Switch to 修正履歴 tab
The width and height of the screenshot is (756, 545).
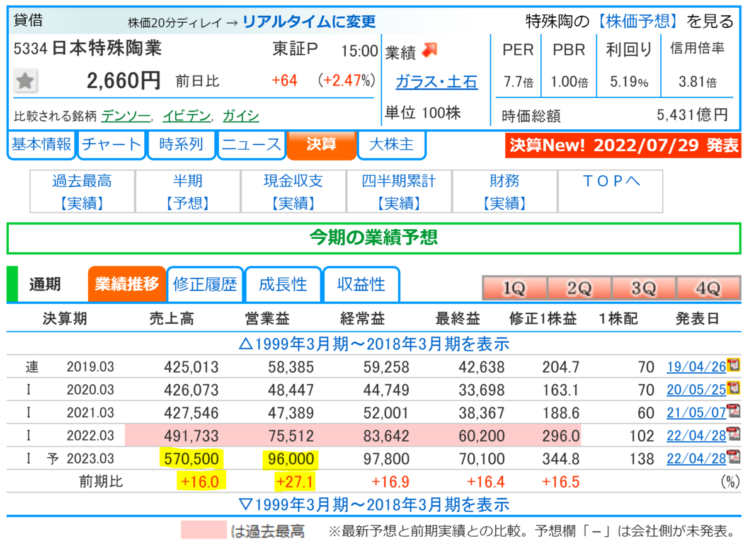tap(205, 284)
